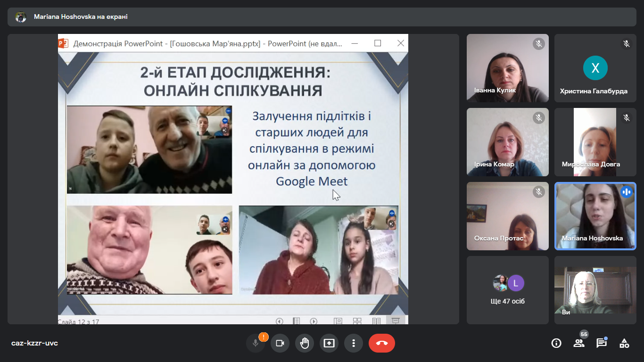Switch to Slide Sorter grid view
This screenshot has height=362, width=644.
[357, 321]
